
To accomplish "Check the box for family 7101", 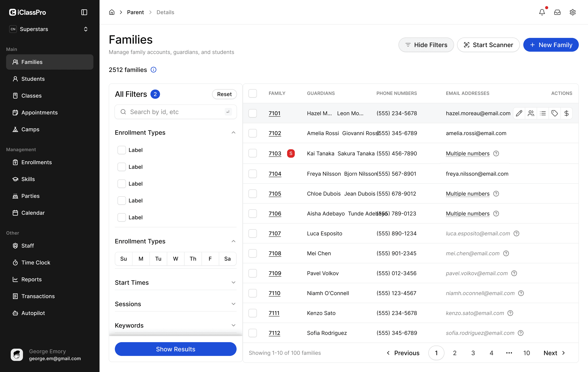I will coord(252,113).
